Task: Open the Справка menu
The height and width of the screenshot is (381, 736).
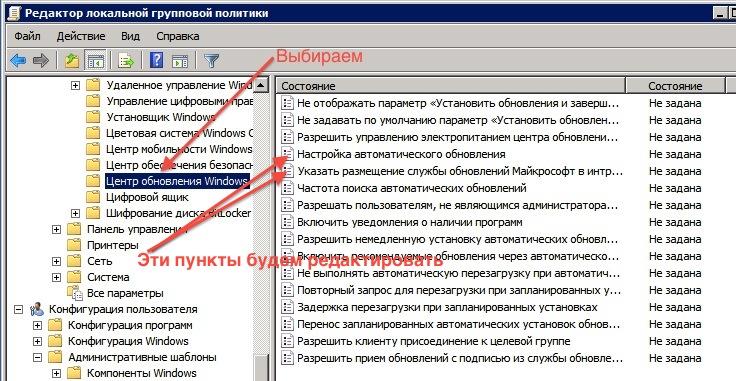Action: (177, 36)
